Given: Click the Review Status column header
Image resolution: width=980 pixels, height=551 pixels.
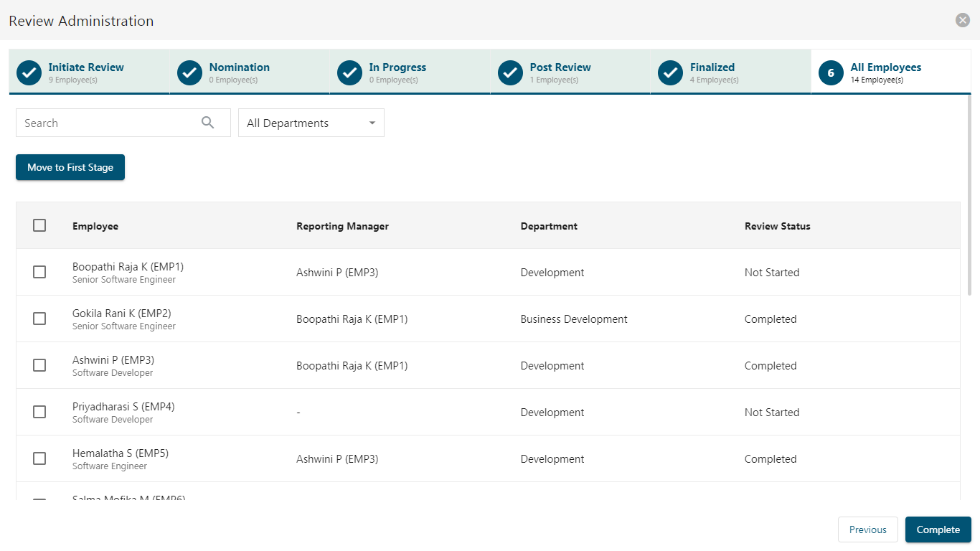Looking at the screenshot, I should point(778,226).
